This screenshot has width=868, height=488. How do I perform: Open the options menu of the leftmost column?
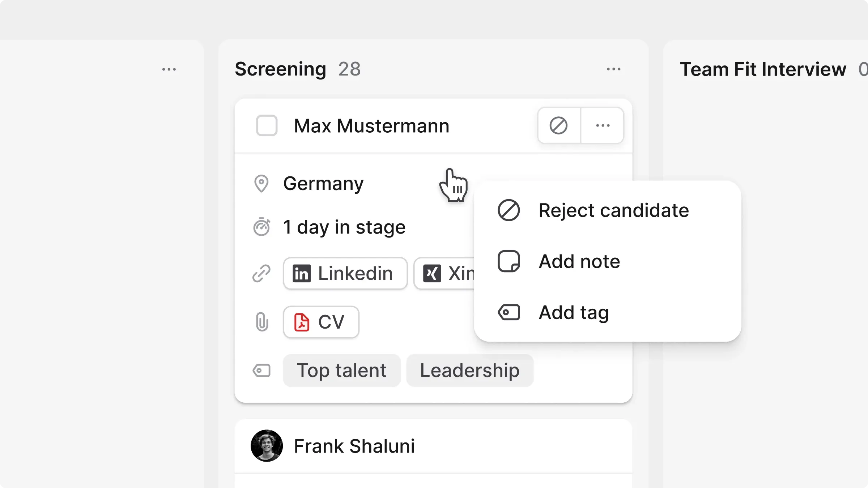169,69
